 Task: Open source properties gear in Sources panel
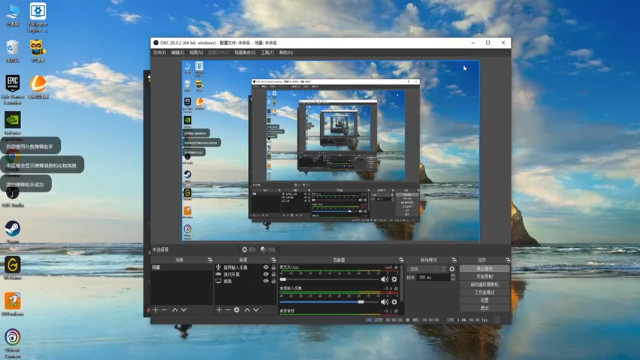point(237,310)
